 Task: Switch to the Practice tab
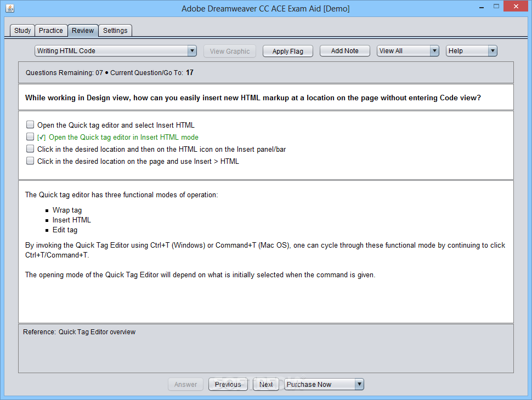pos(51,31)
